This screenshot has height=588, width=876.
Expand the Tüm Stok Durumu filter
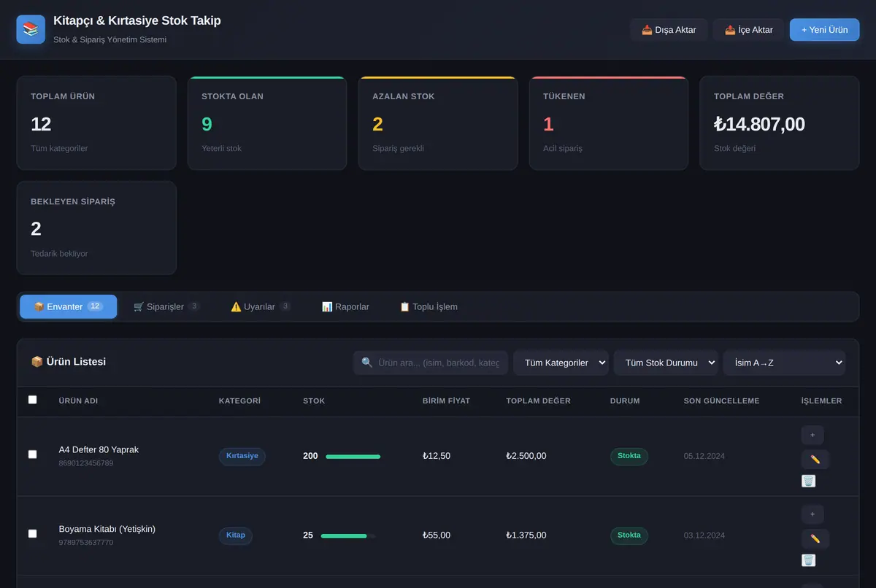tap(666, 363)
